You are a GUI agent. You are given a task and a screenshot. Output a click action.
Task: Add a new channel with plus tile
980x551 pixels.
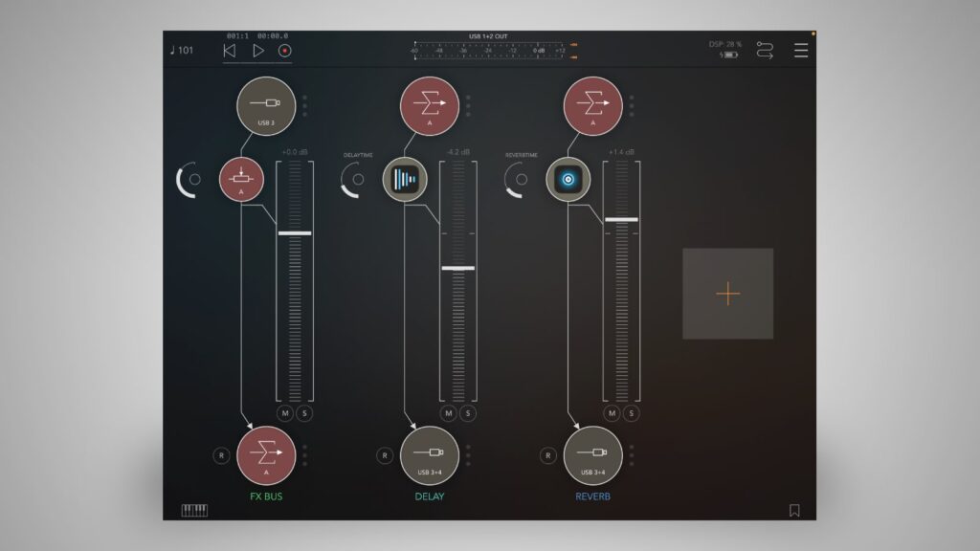727,294
